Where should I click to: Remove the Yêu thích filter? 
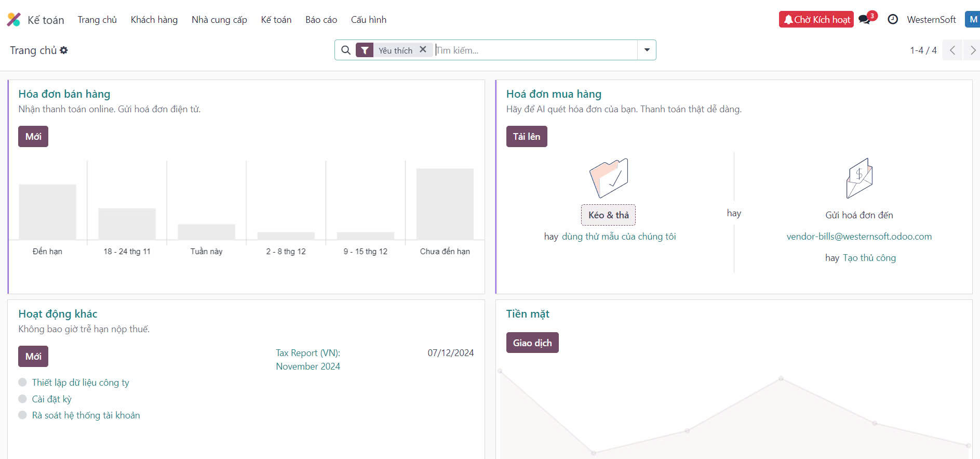[x=423, y=50]
